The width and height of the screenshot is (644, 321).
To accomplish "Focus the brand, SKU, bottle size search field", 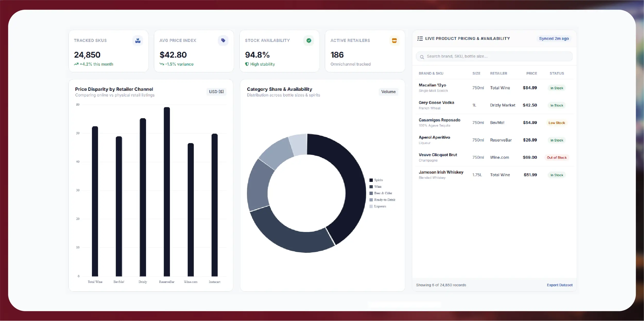I will [494, 56].
